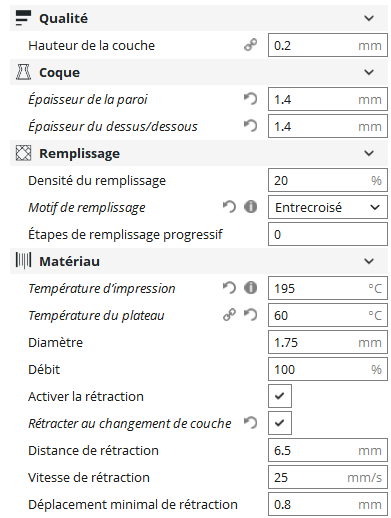Focus the Vitesse de rétraction input

point(328,477)
